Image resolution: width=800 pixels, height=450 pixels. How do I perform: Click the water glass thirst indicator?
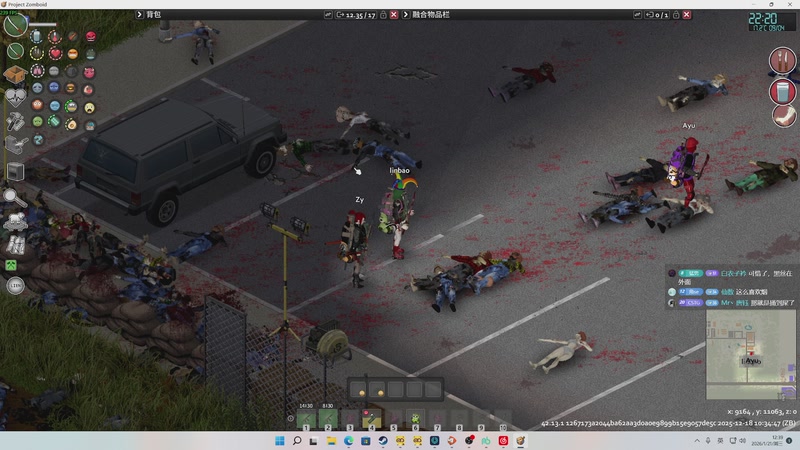782,91
